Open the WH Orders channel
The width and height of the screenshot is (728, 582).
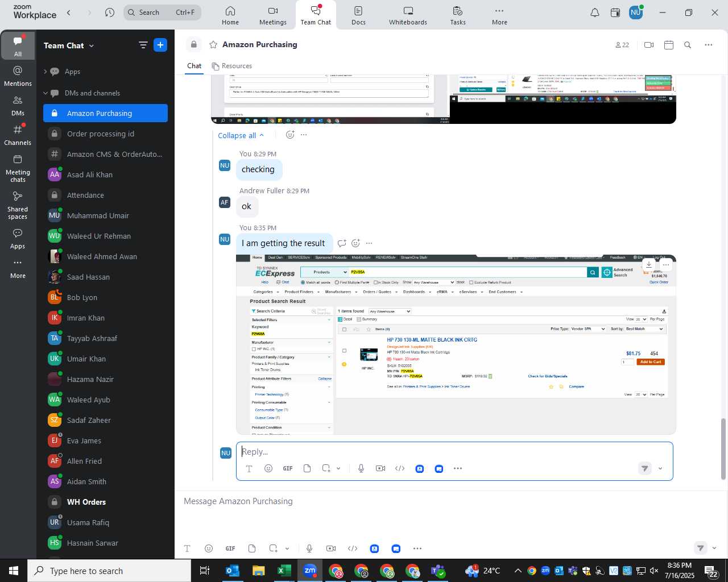106,502
